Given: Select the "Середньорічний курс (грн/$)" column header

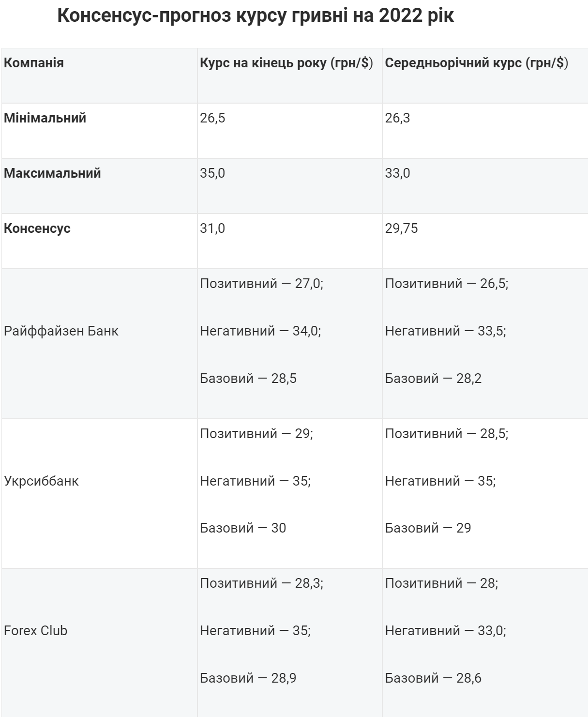Looking at the screenshot, I should [476, 63].
